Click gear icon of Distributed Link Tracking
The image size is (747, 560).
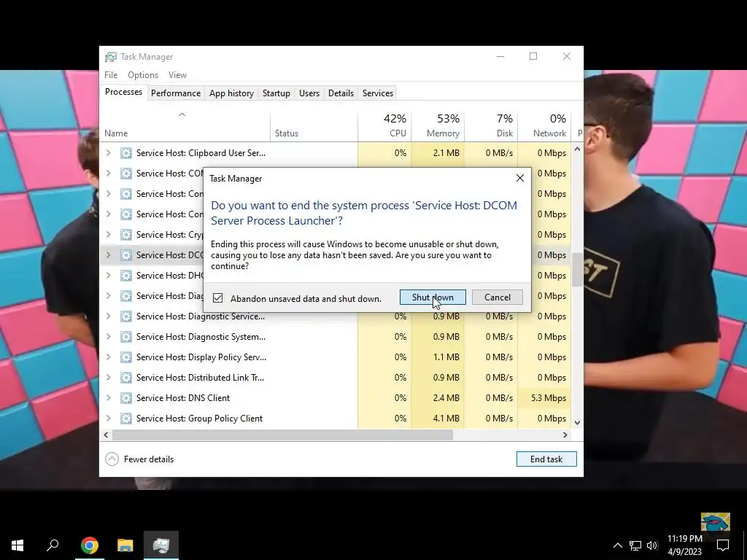pyautogui.click(x=125, y=378)
